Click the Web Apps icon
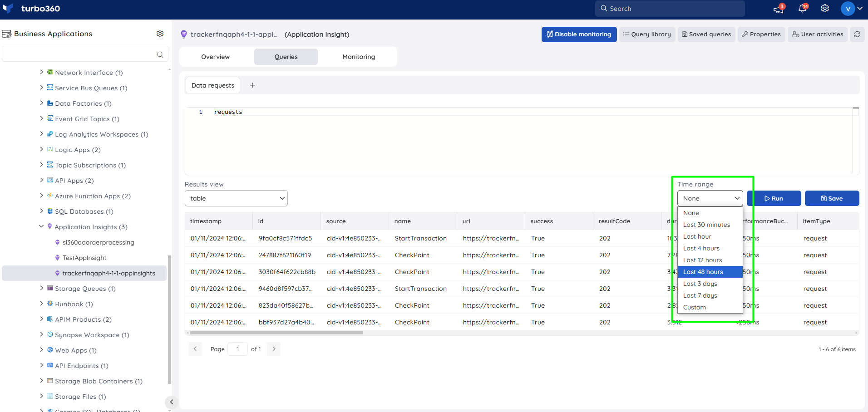The image size is (868, 412). 50,350
